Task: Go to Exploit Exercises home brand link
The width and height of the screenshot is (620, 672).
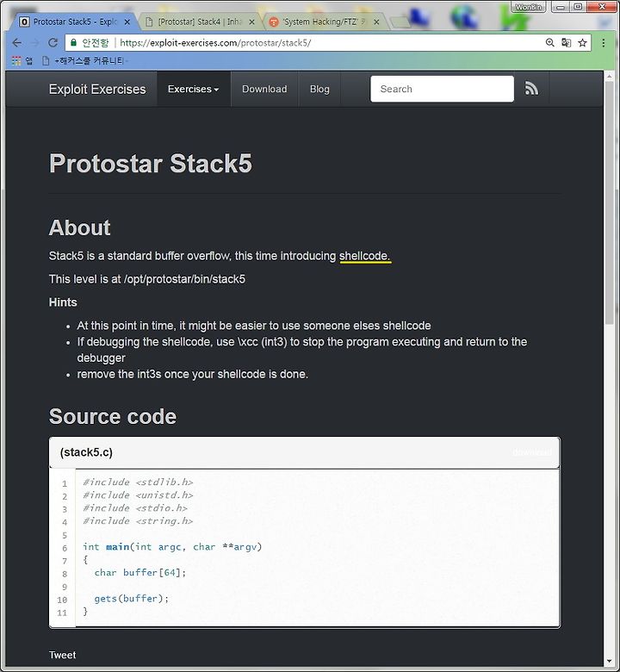Action: 97,89
